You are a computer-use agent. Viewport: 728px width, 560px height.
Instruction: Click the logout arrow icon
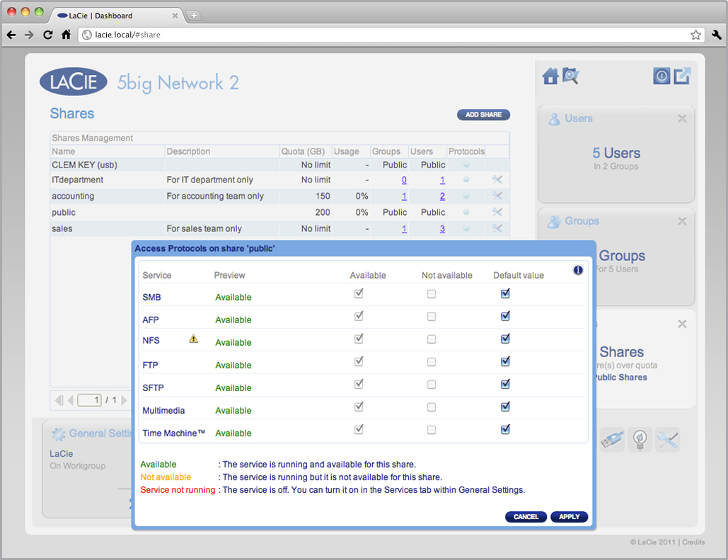point(681,76)
